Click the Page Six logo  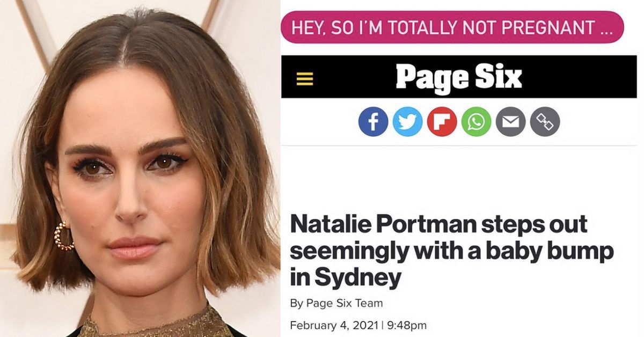click(459, 78)
